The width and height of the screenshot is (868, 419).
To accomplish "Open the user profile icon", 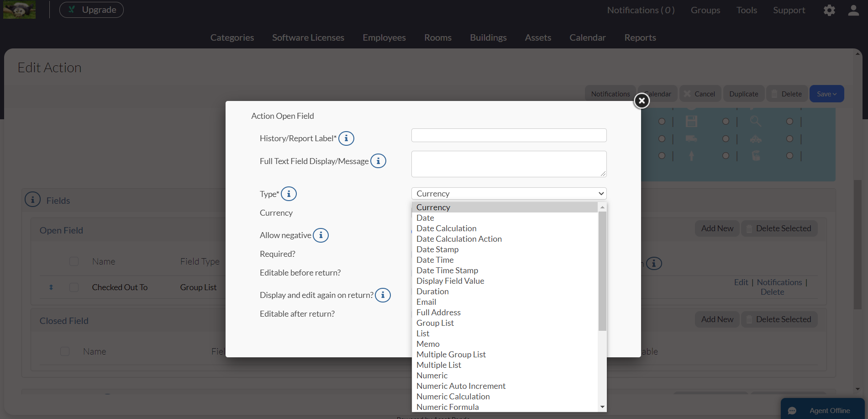I will 853,10.
